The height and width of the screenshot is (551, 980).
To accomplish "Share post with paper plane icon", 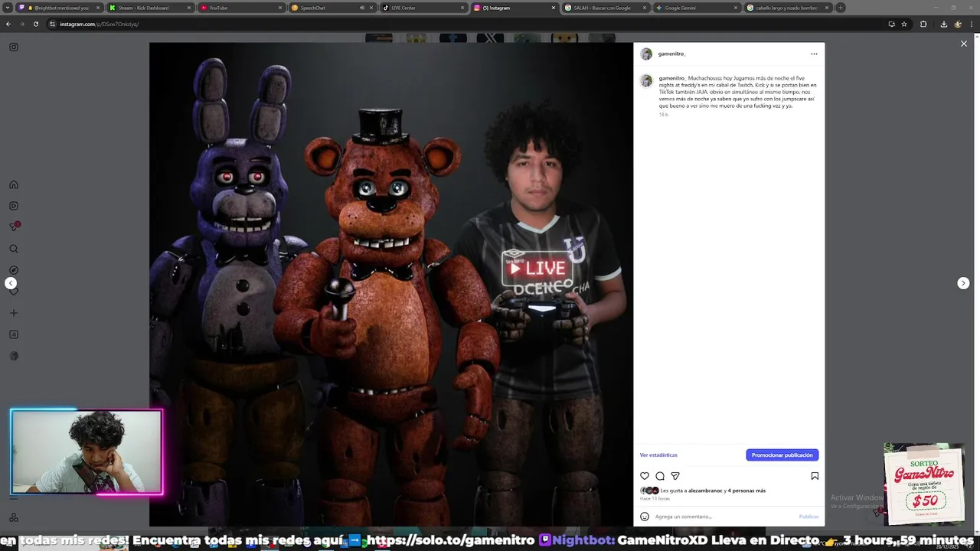I will tap(675, 476).
